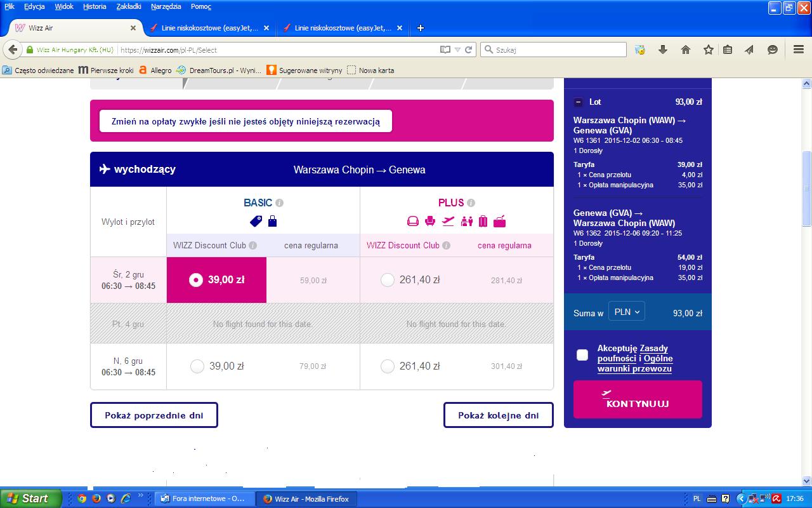Open the PLN currency dropdown

click(626, 312)
